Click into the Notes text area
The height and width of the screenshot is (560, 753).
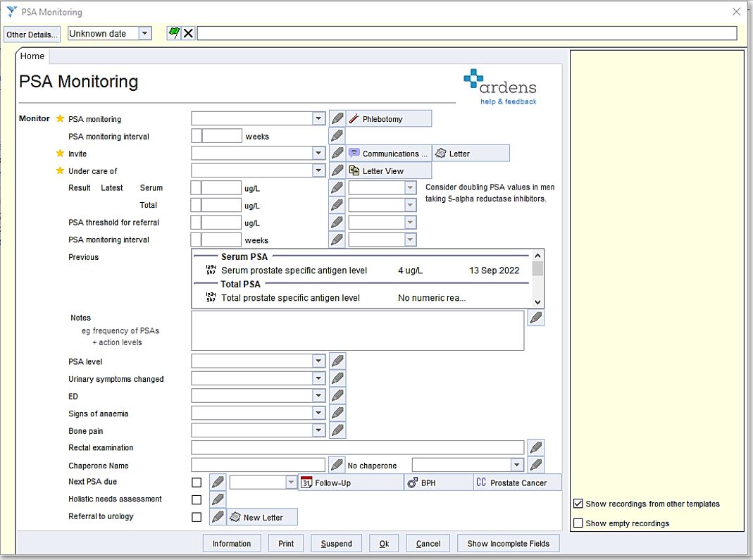[x=357, y=330]
